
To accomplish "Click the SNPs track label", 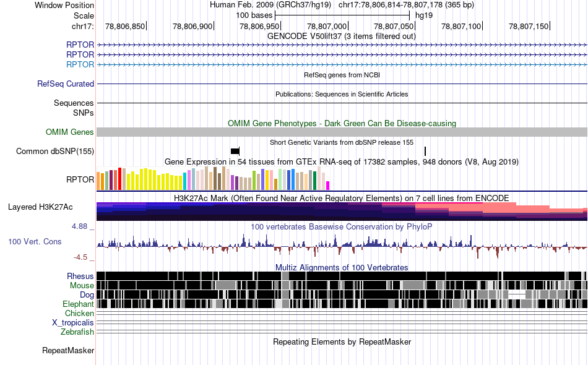I will point(84,113).
